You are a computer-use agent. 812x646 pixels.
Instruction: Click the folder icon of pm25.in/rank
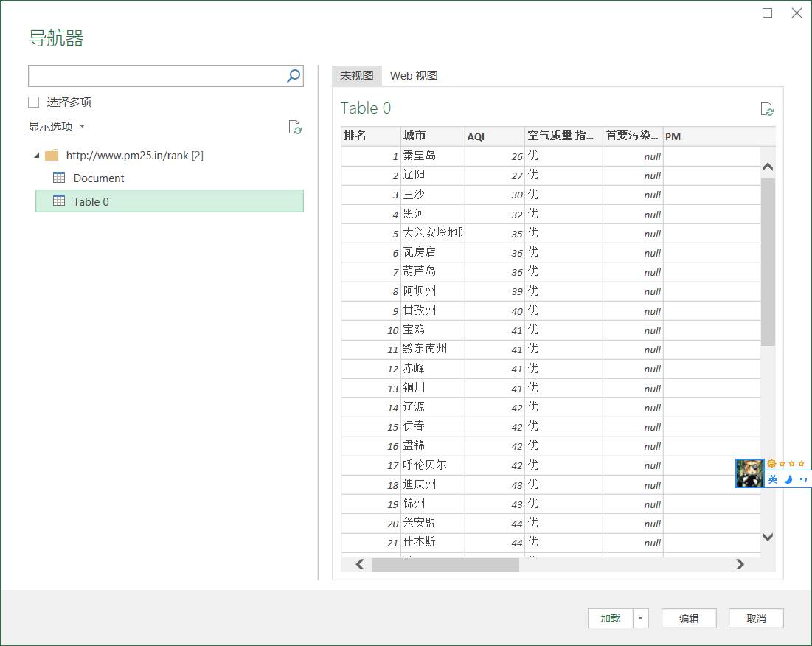pyautogui.click(x=52, y=156)
